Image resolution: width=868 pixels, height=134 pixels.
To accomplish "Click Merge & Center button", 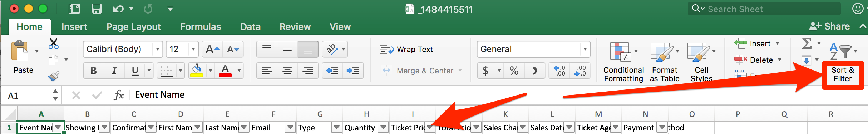I will tap(417, 71).
